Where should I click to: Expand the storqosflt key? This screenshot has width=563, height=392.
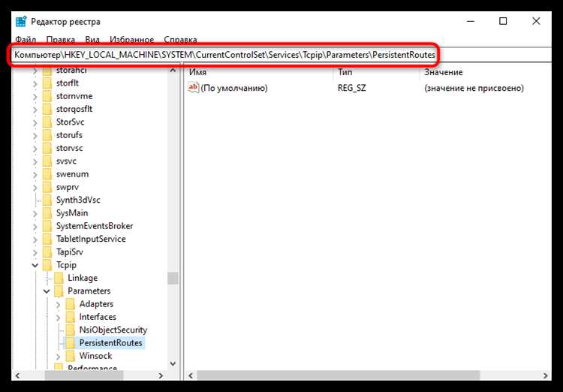tap(35, 110)
